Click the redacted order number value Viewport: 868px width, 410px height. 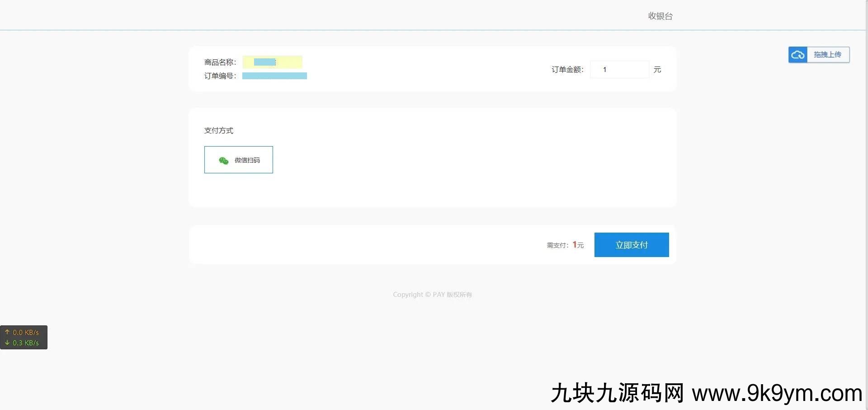point(274,76)
